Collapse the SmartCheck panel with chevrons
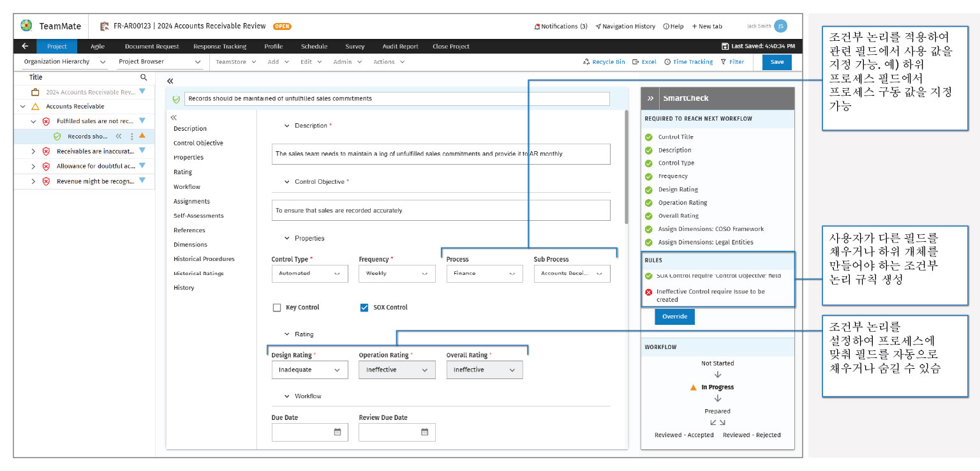The image size is (980, 471). [x=650, y=98]
